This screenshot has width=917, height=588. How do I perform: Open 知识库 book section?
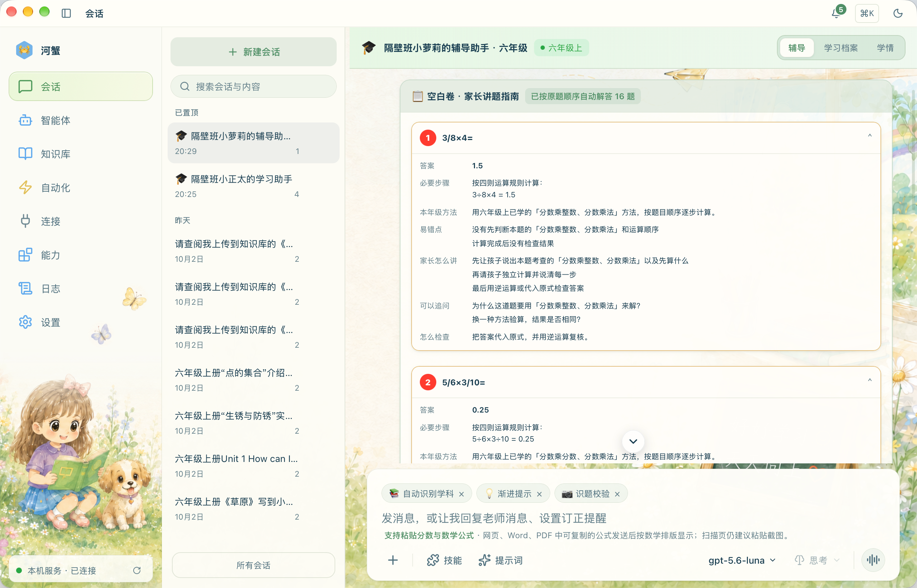[x=81, y=154]
